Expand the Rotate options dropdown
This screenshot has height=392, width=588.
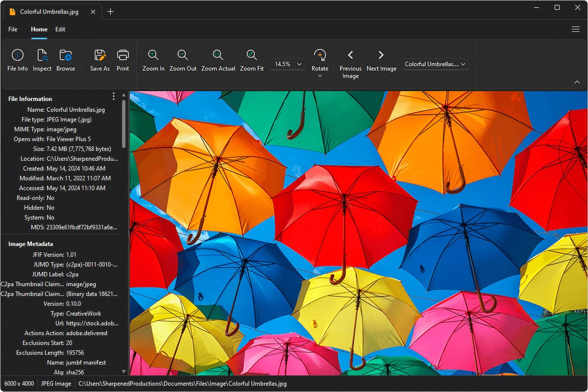320,76
